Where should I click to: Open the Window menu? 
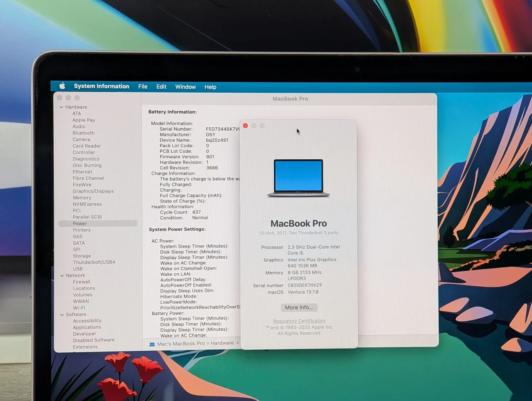[x=185, y=87]
